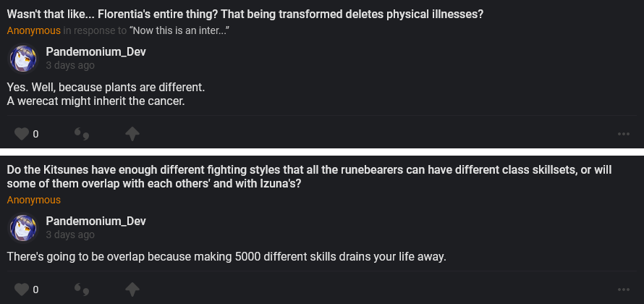
Task: Open the three-dots menu on the Kitsunes post
Action: [623, 290]
